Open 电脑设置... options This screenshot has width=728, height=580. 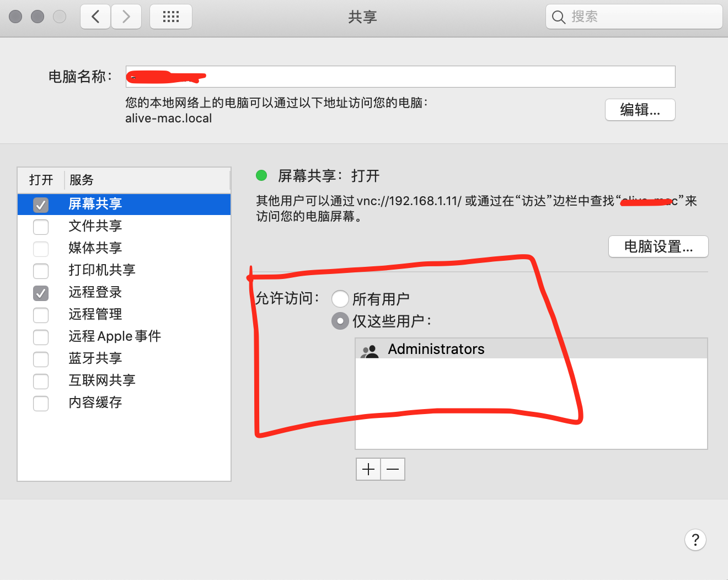coord(657,246)
